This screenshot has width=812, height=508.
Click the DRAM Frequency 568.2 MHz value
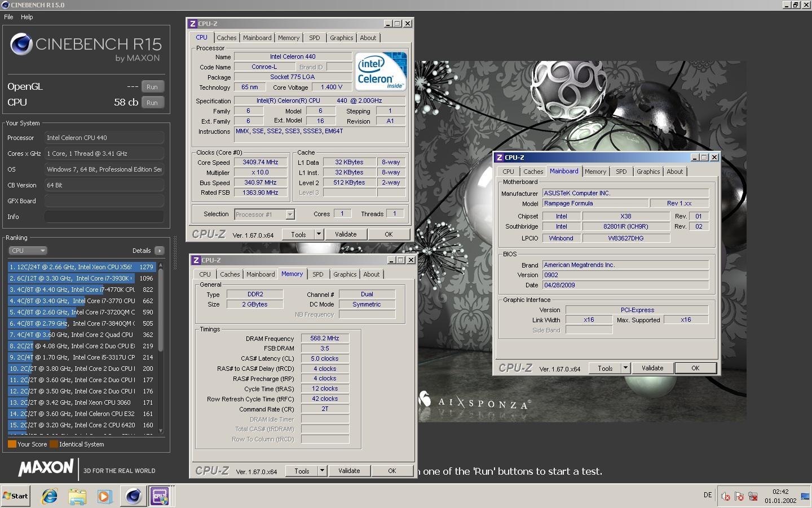(325, 338)
